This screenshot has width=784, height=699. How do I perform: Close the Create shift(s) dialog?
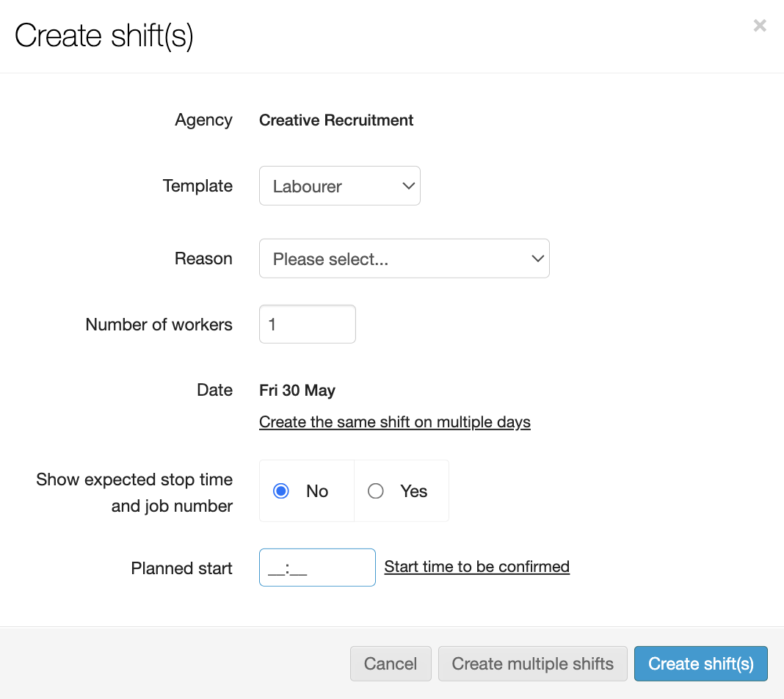coord(760,26)
